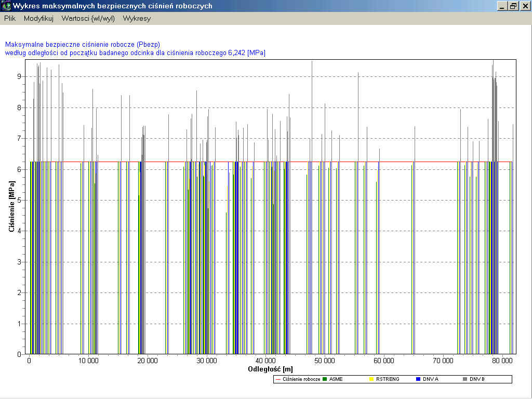Click the '2' y-axis label
The image size is (532, 399).
19,293
